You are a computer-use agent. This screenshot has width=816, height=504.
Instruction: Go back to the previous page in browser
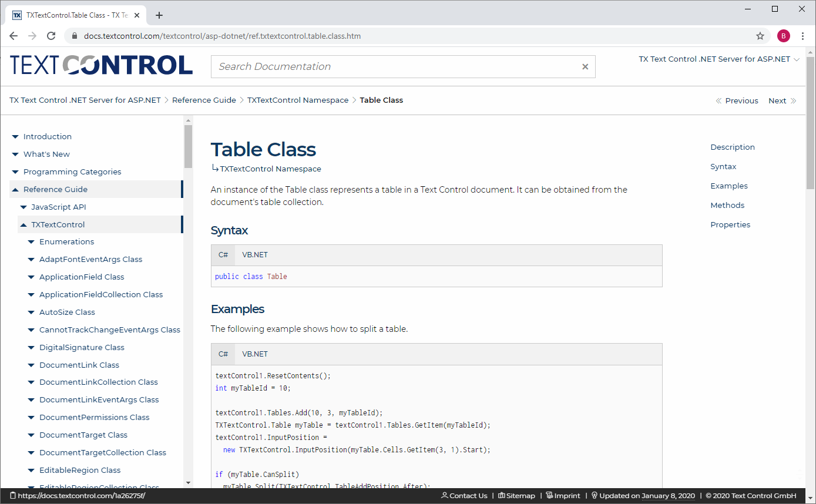pyautogui.click(x=14, y=36)
